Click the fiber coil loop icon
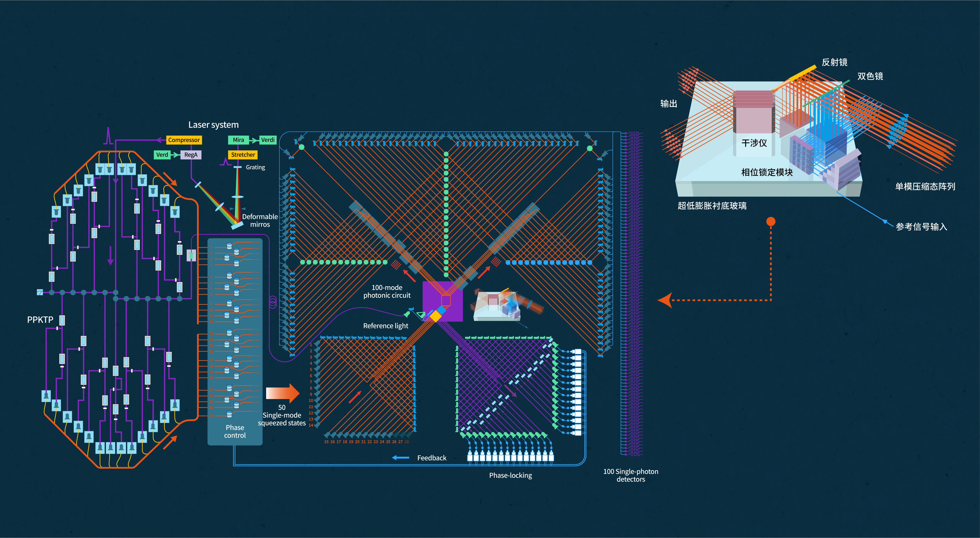This screenshot has height=538, width=980. pyautogui.click(x=273, y=303)
